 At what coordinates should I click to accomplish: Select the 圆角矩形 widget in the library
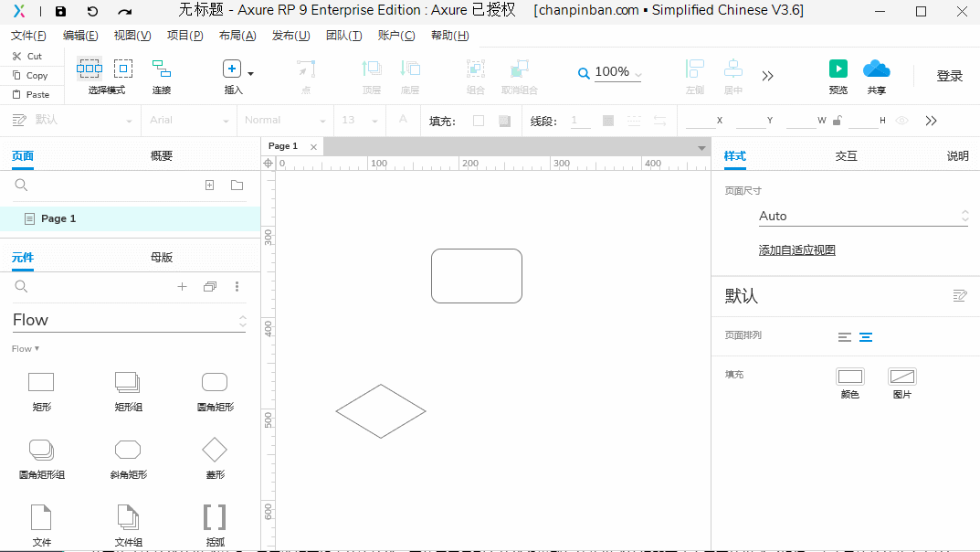[214, 382]
